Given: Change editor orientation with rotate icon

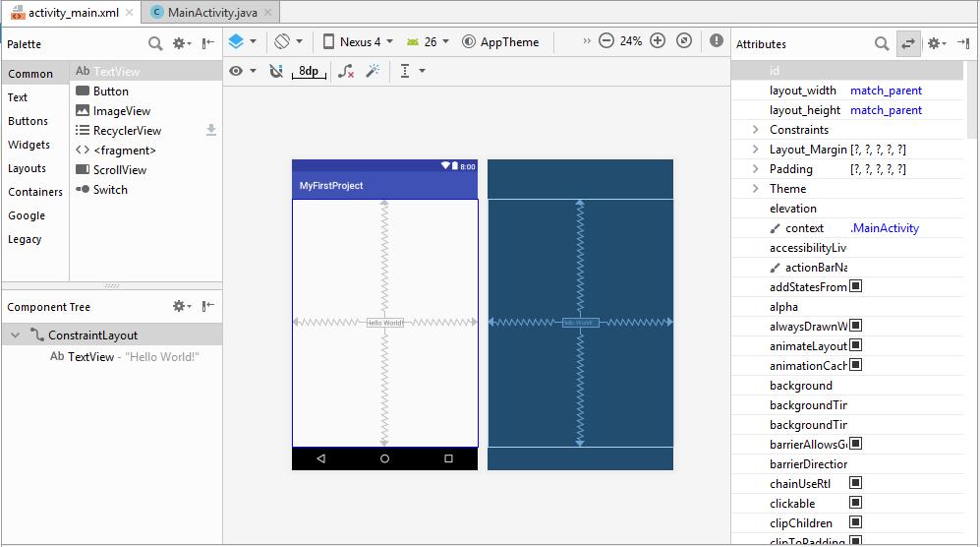Looking at the screenshot, I should [282, 41].
